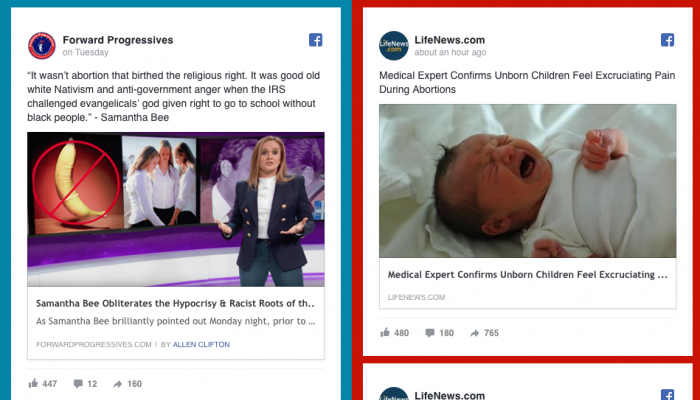Click the comment icon showing 12 comments
This screenshot has width=700, height=400.
point(77,383)
